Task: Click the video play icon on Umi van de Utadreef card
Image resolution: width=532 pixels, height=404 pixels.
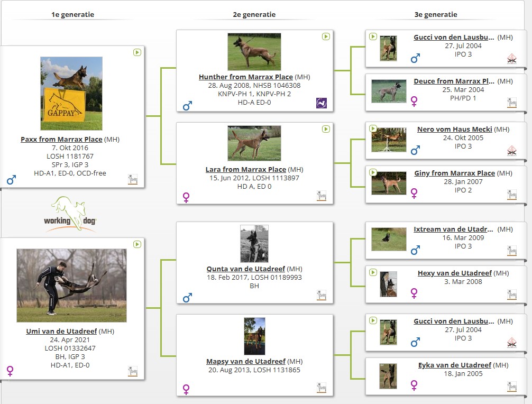Action: coord(137,244)
